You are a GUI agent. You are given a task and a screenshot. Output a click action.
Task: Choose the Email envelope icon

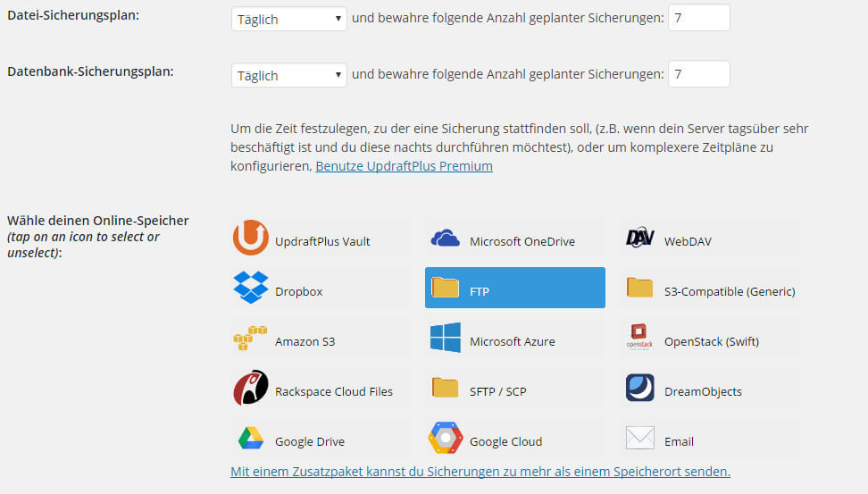click(640, 438)
